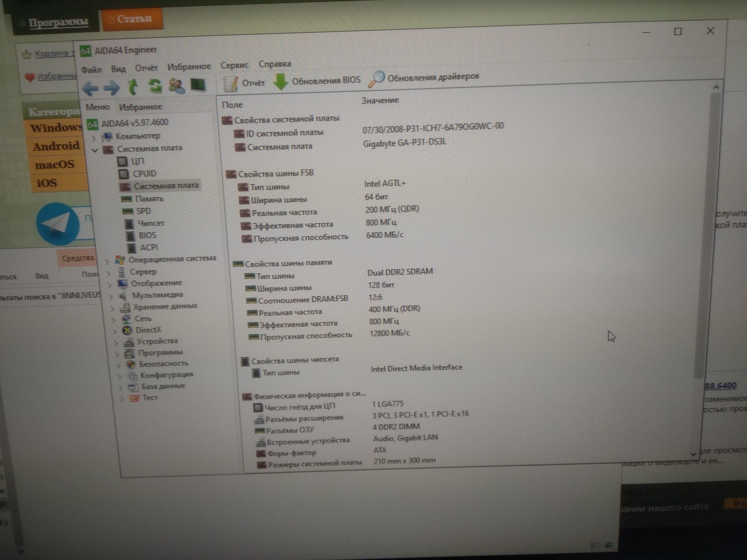Click the Manage users toolbar icon
The height and width of the screenshot is (560, 747).
pyautogui.click(x=176, y=85)
